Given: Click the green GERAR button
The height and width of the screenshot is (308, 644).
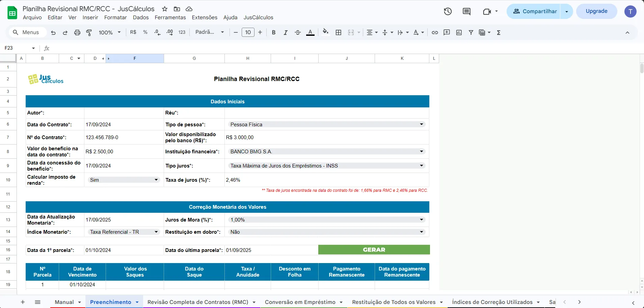Looking at the screenshot, I should 374,250.
